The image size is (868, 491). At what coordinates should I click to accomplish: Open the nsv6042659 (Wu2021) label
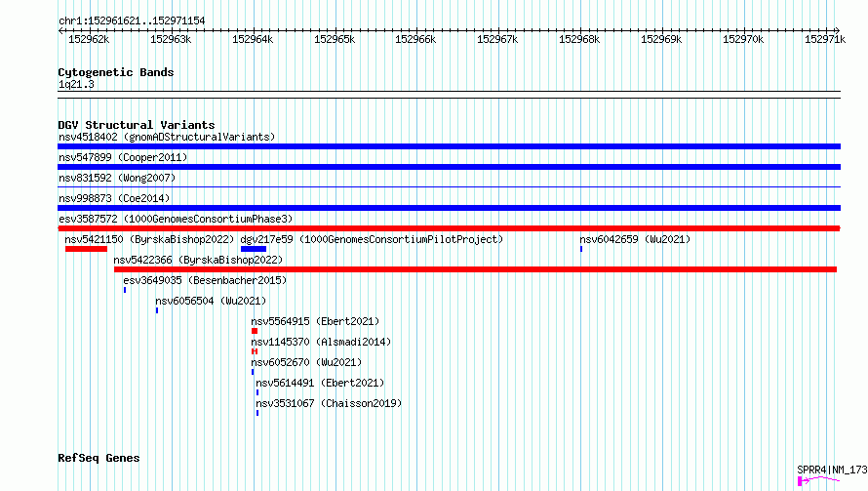(x=635, y=239)
